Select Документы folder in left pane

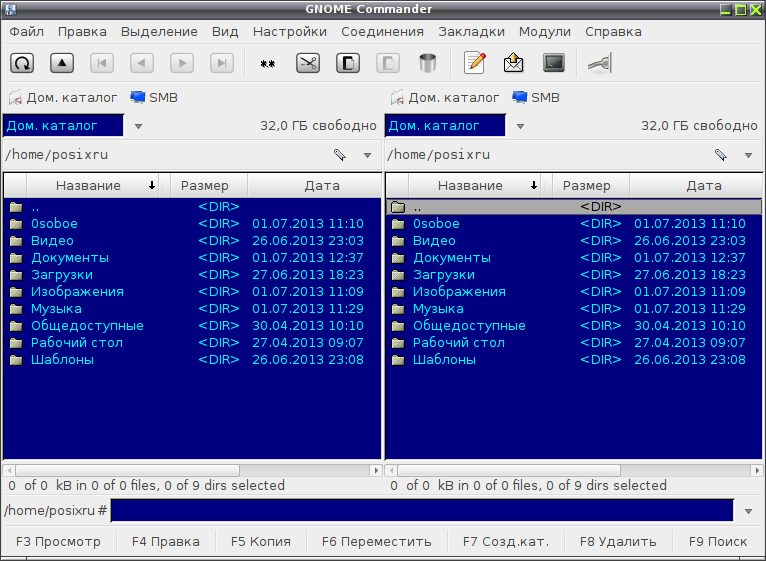(x=192, y=258)
